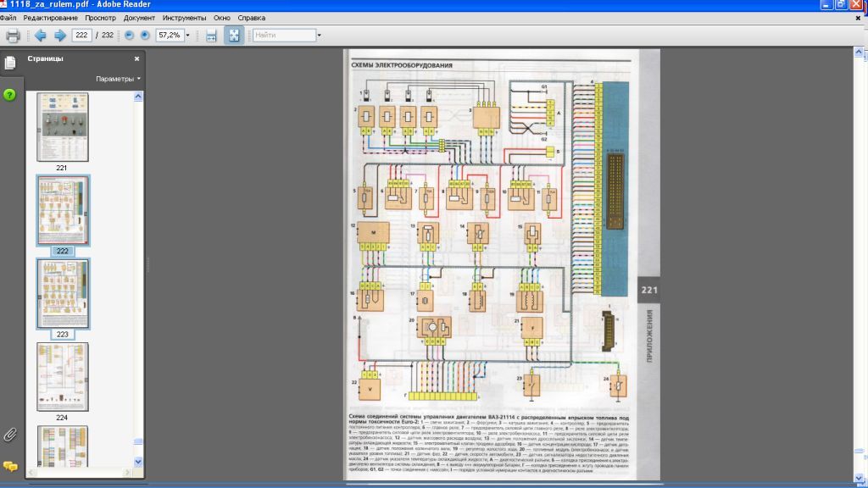This screenshot has width=868, height=488.
Task: Click the thumbnail panel scroll-down arrow
Action: pos(138,462)
